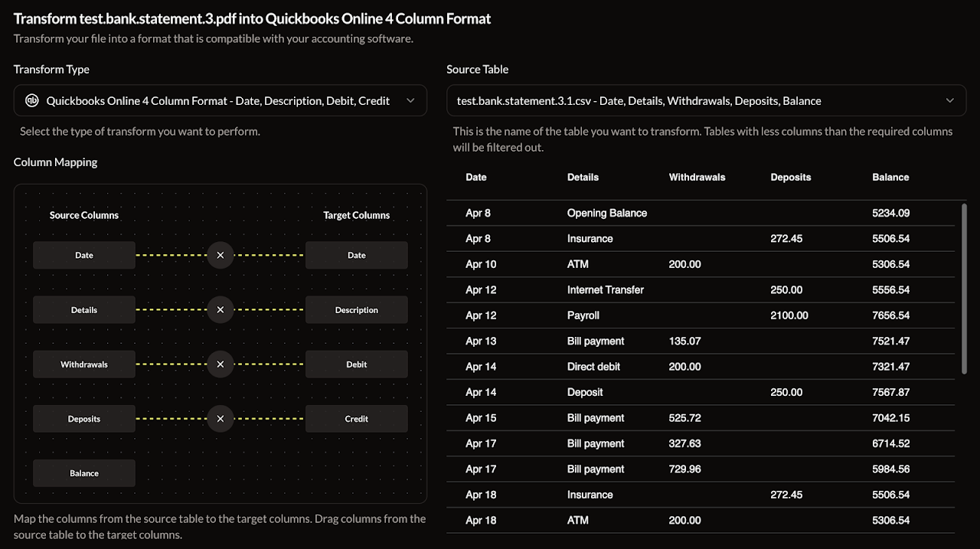Select the Deposits source column box

[x=84, y=419]
